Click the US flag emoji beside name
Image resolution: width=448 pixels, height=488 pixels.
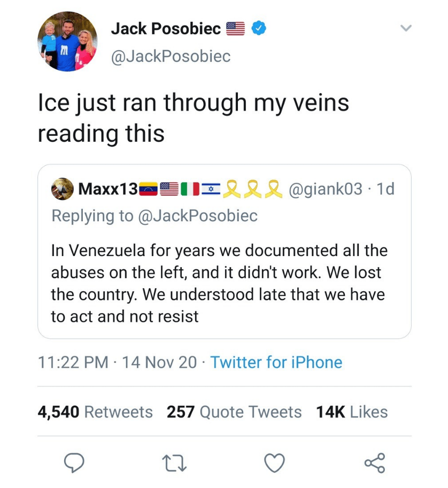click(235, 29)
